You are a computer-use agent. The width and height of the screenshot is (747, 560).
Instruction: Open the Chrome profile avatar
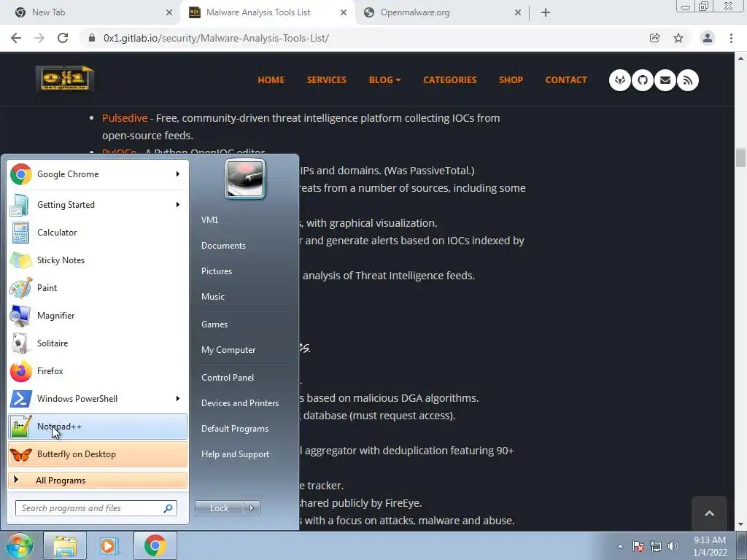pos(708,38)
